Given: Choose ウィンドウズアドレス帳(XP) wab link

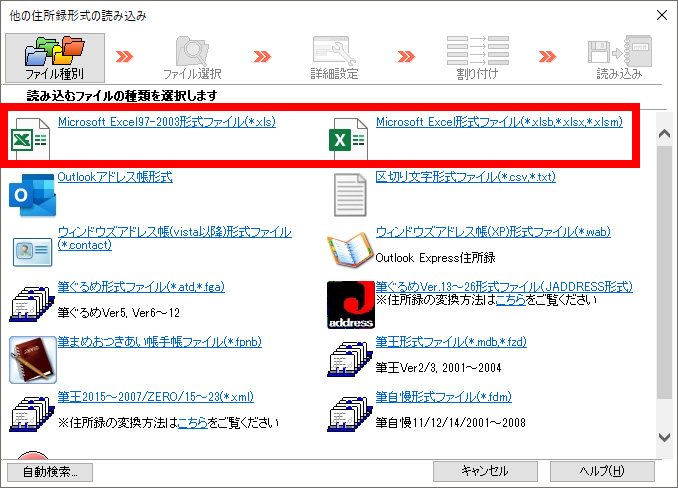Looking at the screenshot, I should [x=493, y=232].
